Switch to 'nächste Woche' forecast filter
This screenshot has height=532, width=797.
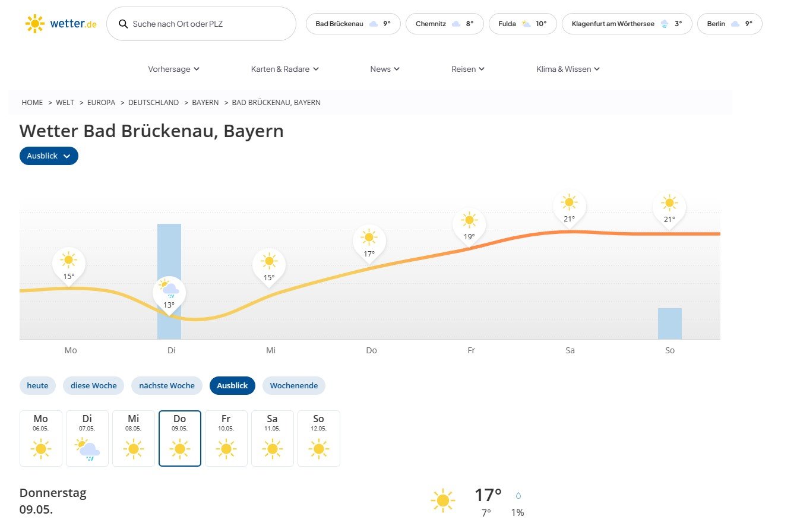[166, 385]
